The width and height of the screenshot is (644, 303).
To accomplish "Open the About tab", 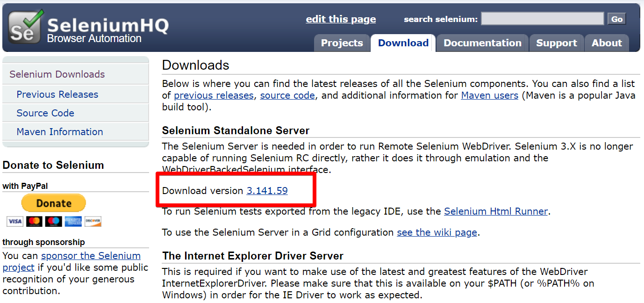I will [x=606, y=43].
